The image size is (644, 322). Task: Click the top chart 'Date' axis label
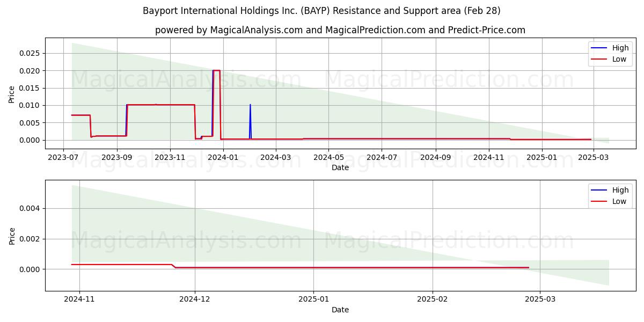click(340, 167)
